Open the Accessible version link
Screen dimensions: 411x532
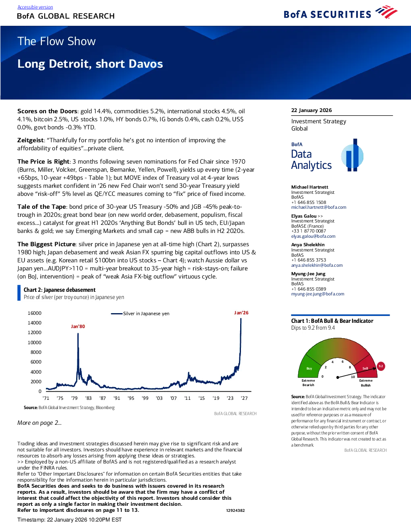pyautogui.click(x=35, y=7)
